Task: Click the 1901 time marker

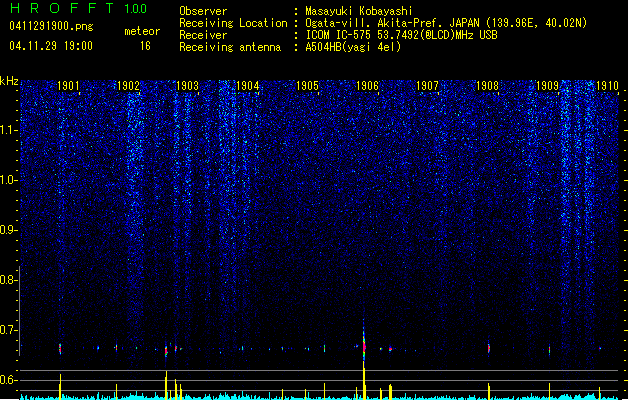Action: (x=68, y=86)
